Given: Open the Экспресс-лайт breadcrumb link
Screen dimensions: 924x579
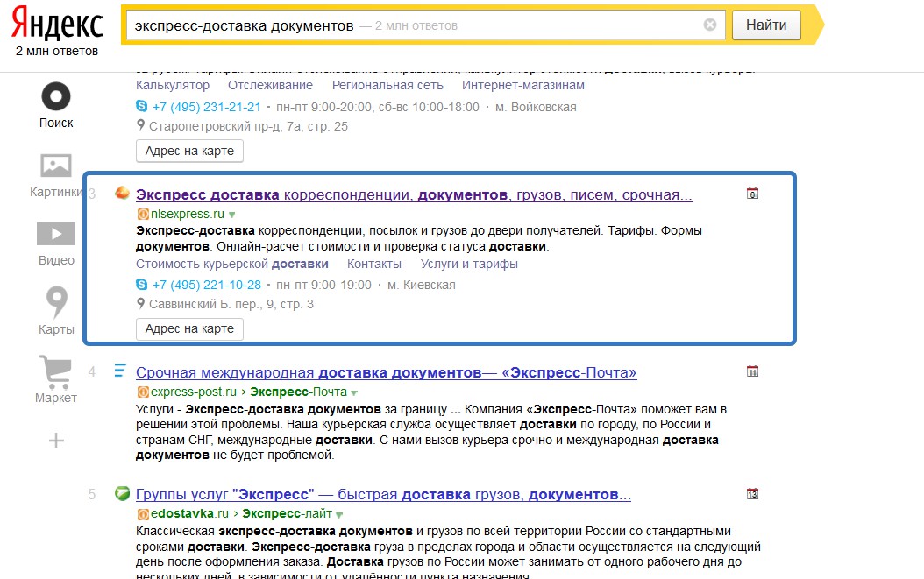Looking at the screenshot, I should point(287,513).
